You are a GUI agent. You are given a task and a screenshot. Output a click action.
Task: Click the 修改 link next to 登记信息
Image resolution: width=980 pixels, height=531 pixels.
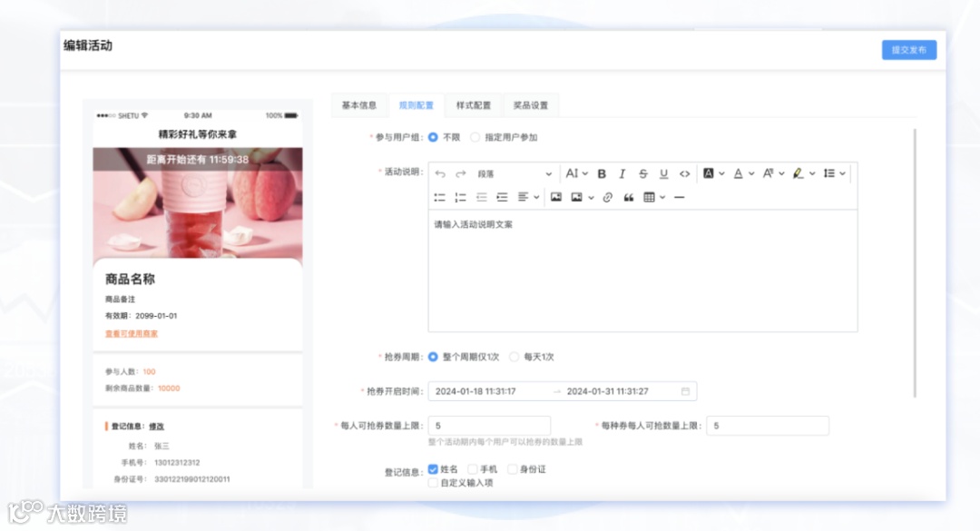(156, 427)
